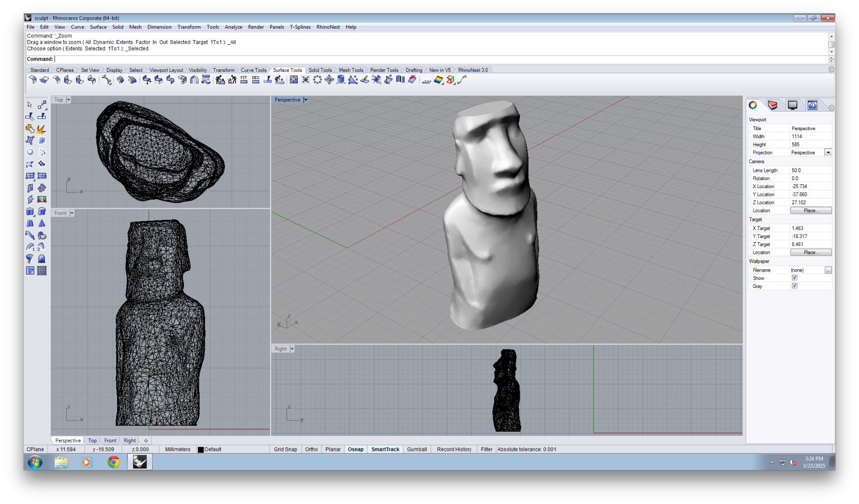Click the add-viewport-tab plus icon
Screen dimensions: 859x504
pyautogui.click(x=146, y=441)
